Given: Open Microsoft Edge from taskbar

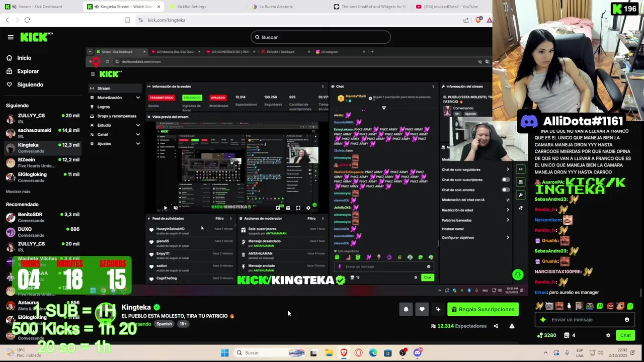Looking at the screenshot, I should pyautogui.click(x=373, y=353).
